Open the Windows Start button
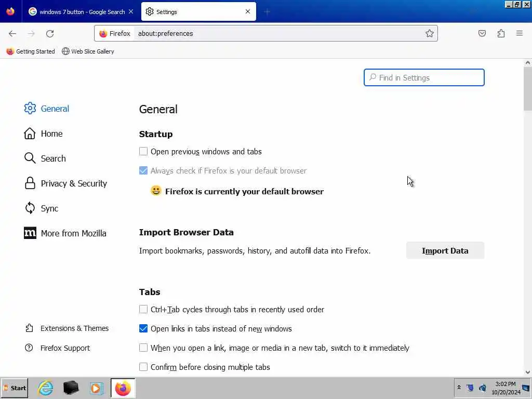The image size is (532, 399). pyautogui.click(x=15, y=388)
